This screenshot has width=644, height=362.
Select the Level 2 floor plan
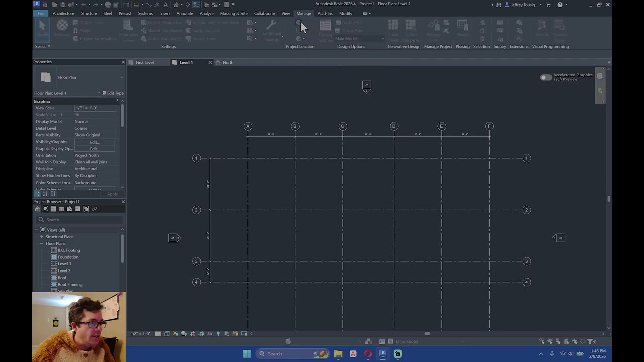[64, 270]
